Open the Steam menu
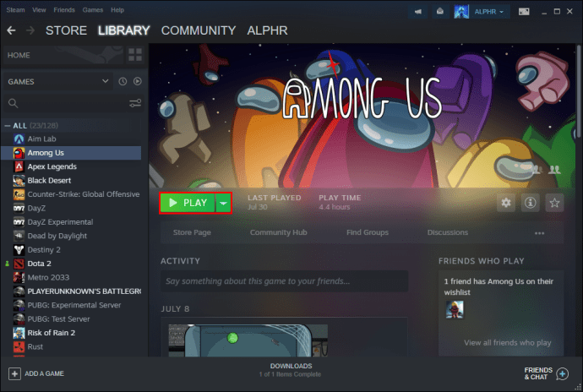Screen dimensions: 583x392 click(x=15, y=10)
